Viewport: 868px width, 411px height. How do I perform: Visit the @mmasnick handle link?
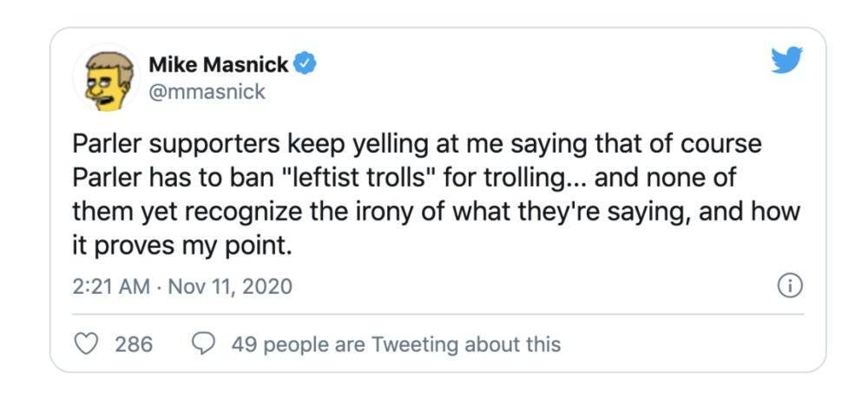[207, 92]
